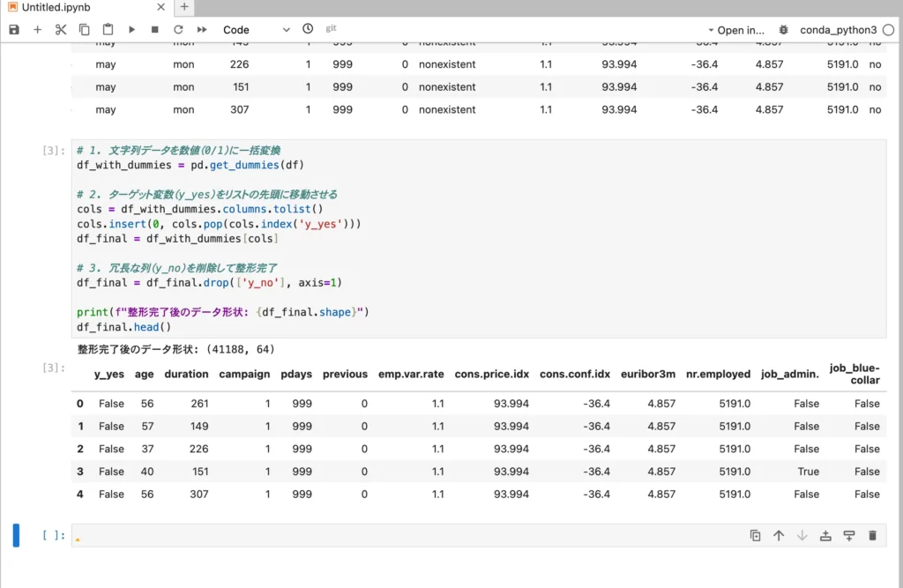
Task: Delete the empty cell with trash icon
Action: (872, 535)
